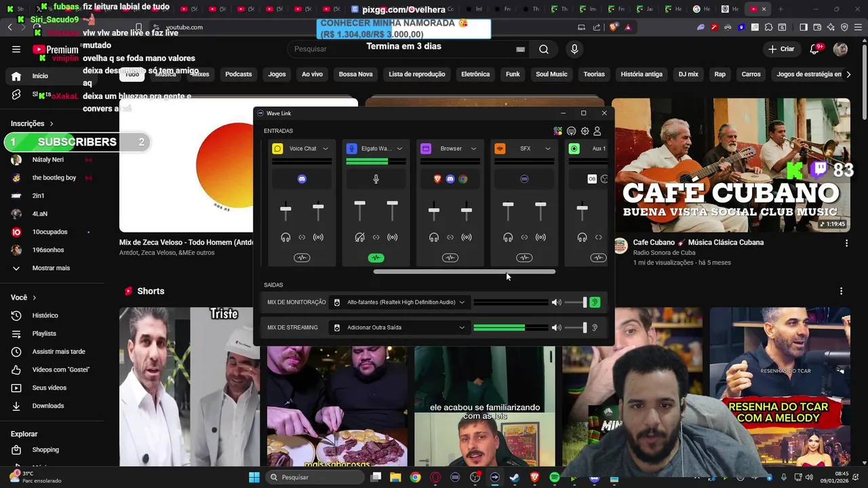Click speaker volume icon of Mix de Monitoração
Image resolution: width=868 pixels, height=488 pixels.
coord(557,302)
